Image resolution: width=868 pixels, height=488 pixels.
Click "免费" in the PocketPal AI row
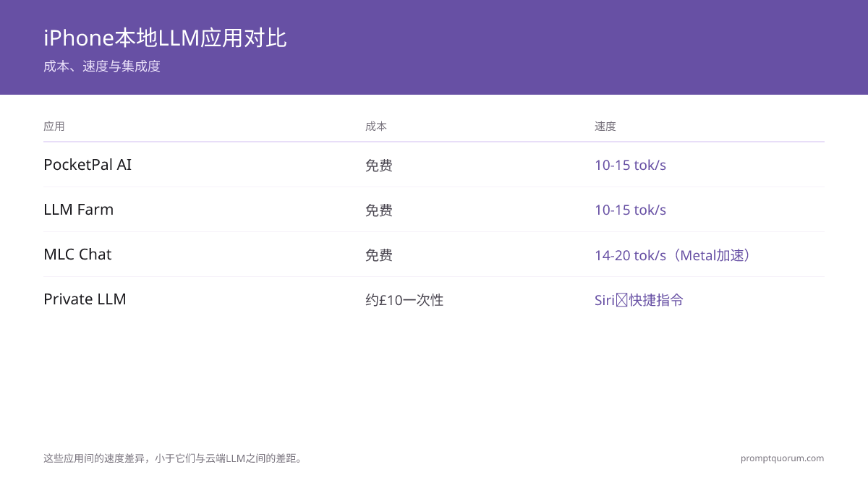coord(379,166)
